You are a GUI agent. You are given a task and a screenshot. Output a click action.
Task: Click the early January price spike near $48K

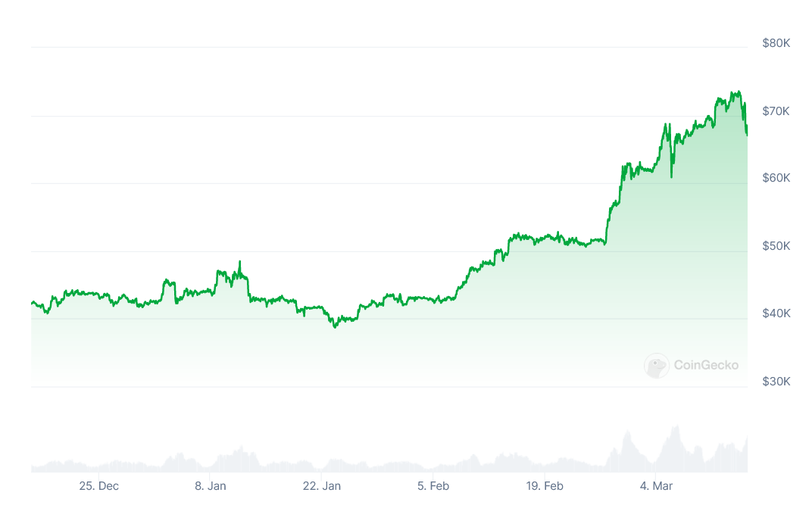(240, 262)
